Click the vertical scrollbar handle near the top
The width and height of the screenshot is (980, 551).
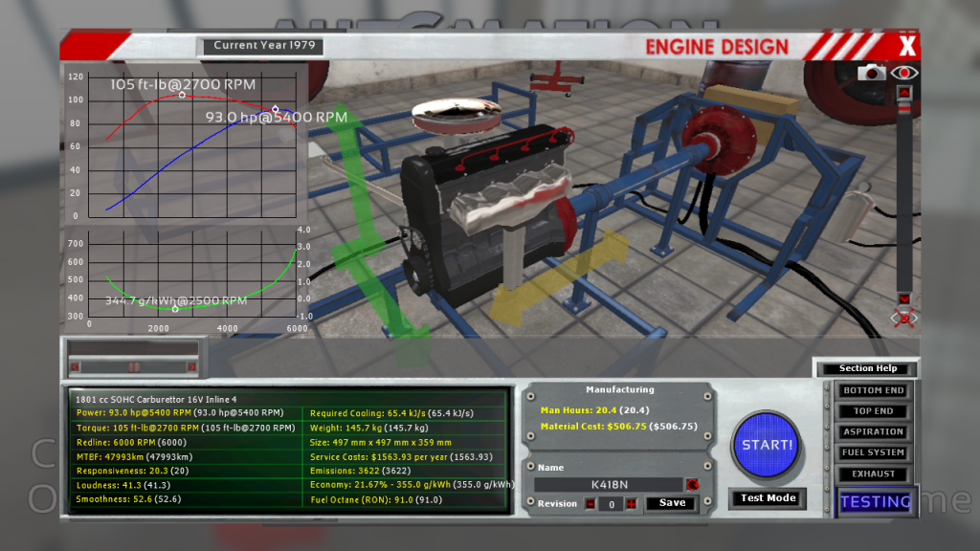pos(903,108)
